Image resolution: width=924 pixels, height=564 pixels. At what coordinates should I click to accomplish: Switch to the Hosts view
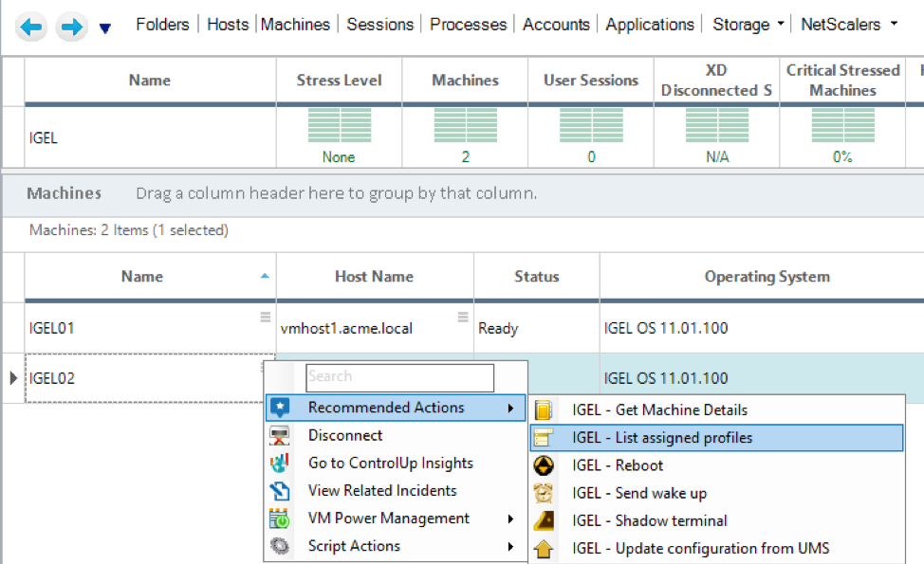coord(228,25)
